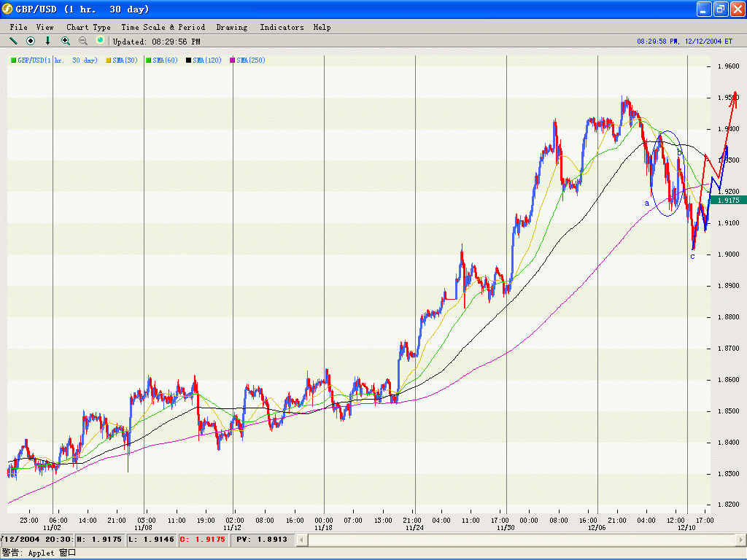Open the Chart Type menu
The image size is (747, 560).
[x=88, y=27]
